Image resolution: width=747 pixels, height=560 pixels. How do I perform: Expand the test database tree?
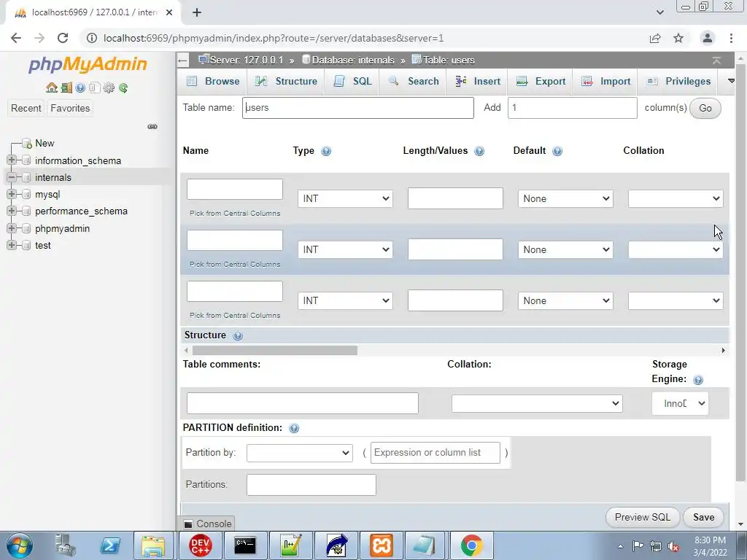point(12,245)
